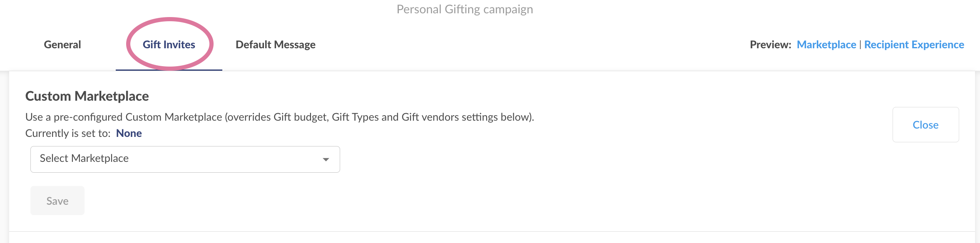This screenshot has height=243, width=980.
Task: Click the active tab underline below Gift Invites
Action: click(x=169, y=70)
